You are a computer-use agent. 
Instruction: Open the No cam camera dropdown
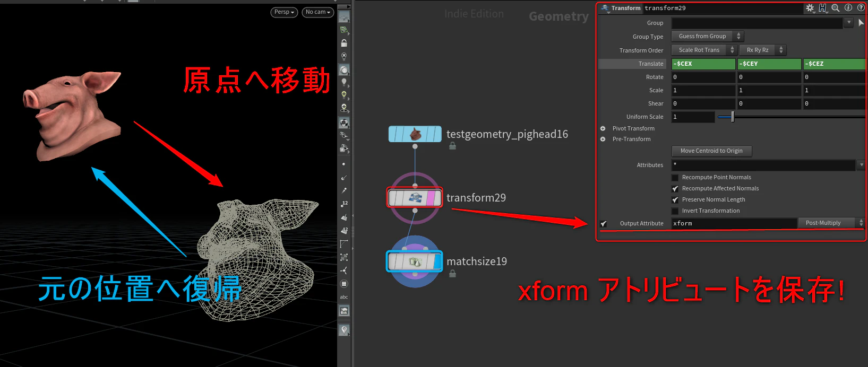(318, 12)
